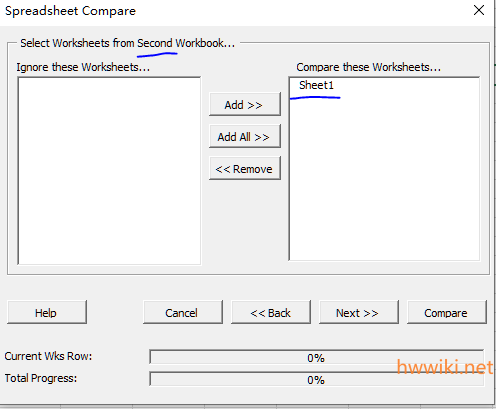Open Help for Spreadsheet Compare
This screenshot has width=496, height=409.
coord(47,313)
